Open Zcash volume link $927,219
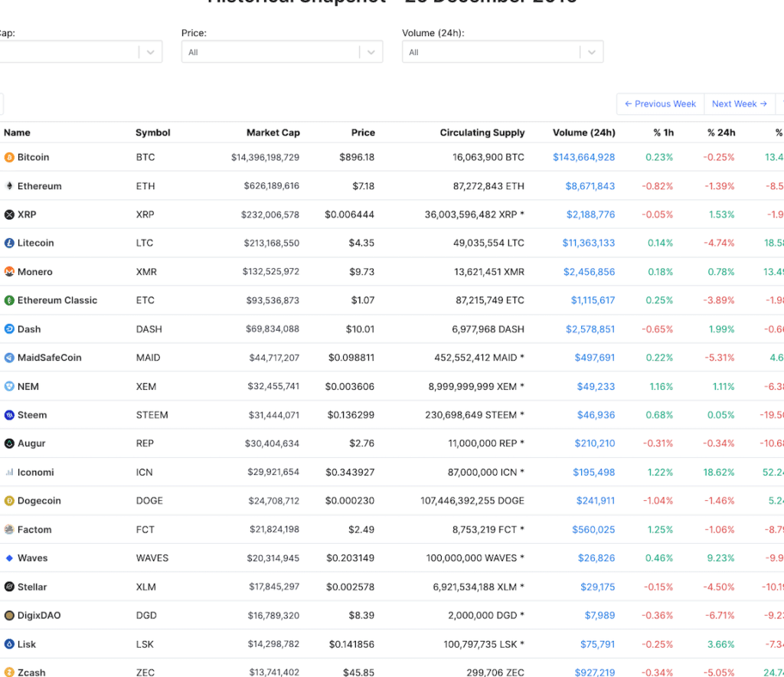The width and height of the screenshot is (784, 677). coord(594,672)
